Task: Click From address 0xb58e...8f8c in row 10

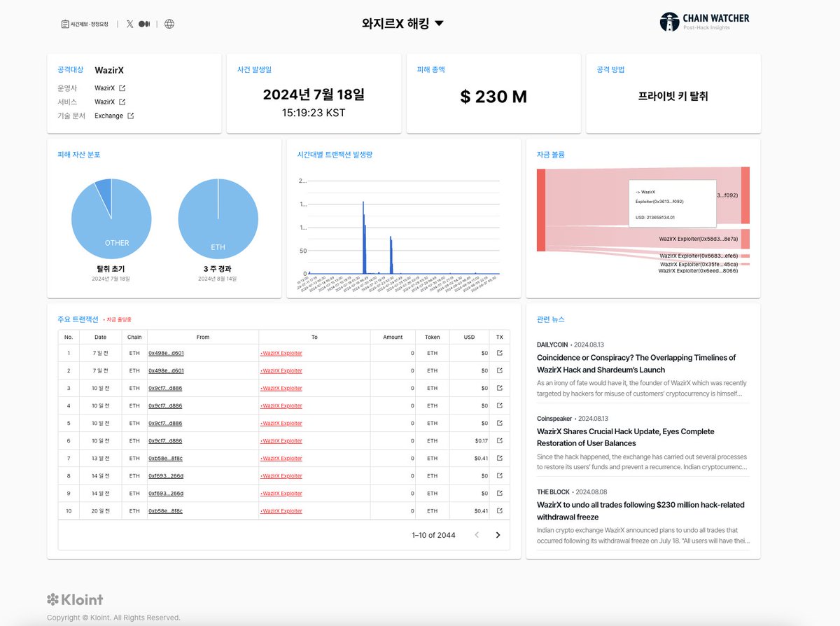Action: (165, 510)
